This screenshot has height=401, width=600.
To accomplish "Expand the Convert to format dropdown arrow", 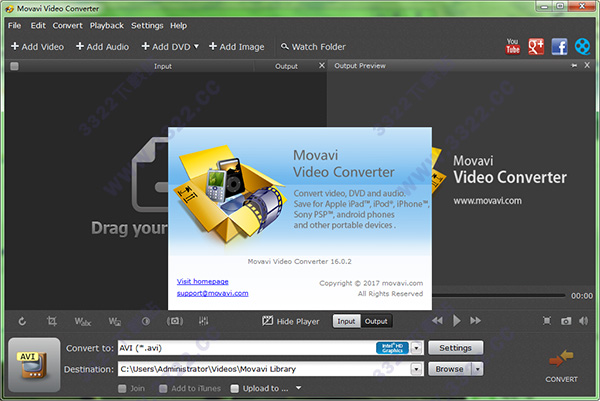I will tap(416, 348).
